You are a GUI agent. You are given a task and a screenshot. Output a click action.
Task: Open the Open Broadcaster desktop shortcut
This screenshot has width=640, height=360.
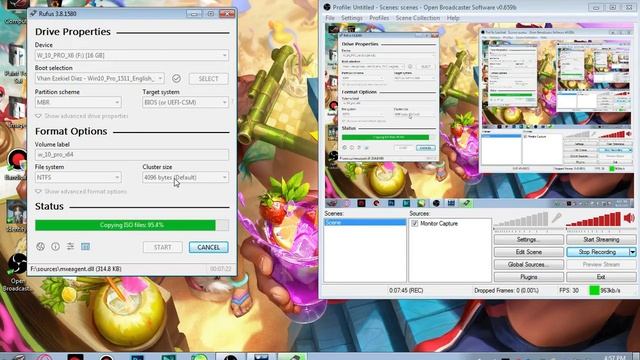tap(17, 272)
